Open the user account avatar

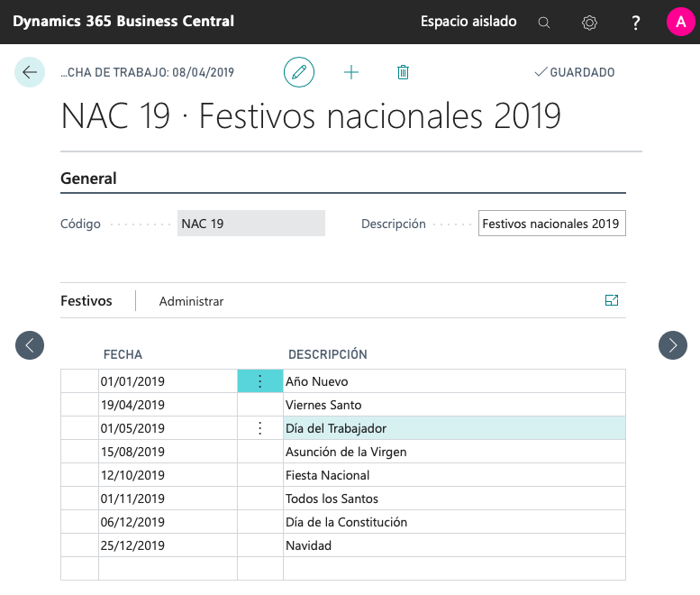click(x=680, y=22)
